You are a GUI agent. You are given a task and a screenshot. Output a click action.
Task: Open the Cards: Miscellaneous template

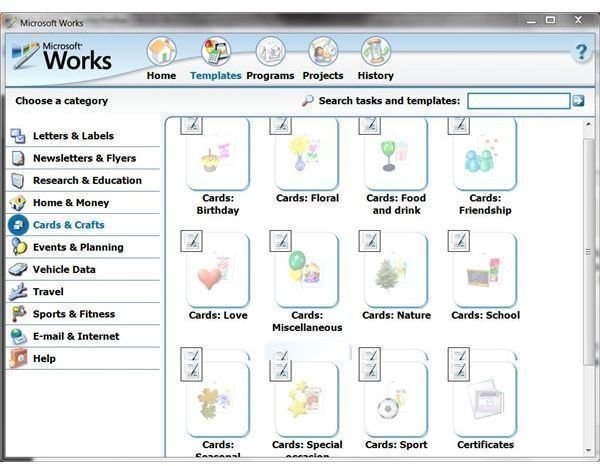coord(307,270)
